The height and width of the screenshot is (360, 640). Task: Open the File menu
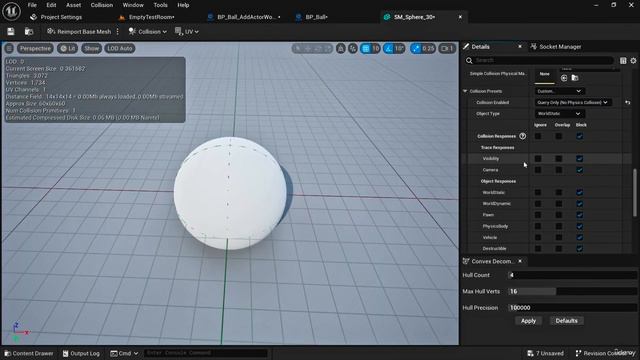32,5
